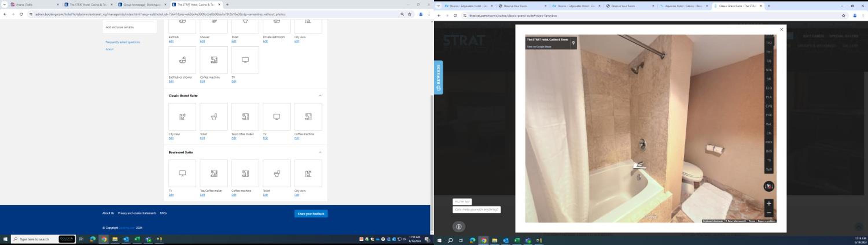Open the Frequently asked questions link
Screen dimensions: 868x245
(122, 42)
